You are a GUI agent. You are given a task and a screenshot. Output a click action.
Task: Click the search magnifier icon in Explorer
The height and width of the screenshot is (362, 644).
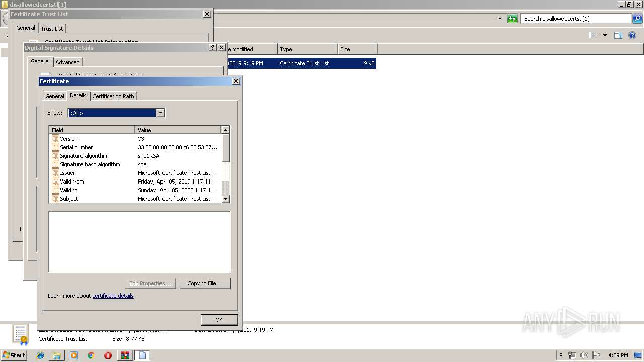(x=637, y=19)
